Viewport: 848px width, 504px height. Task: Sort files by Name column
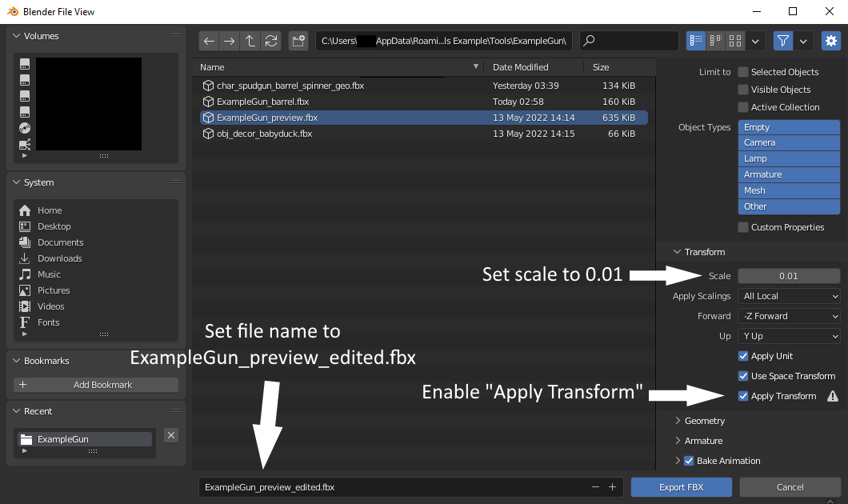coord(338,67)
